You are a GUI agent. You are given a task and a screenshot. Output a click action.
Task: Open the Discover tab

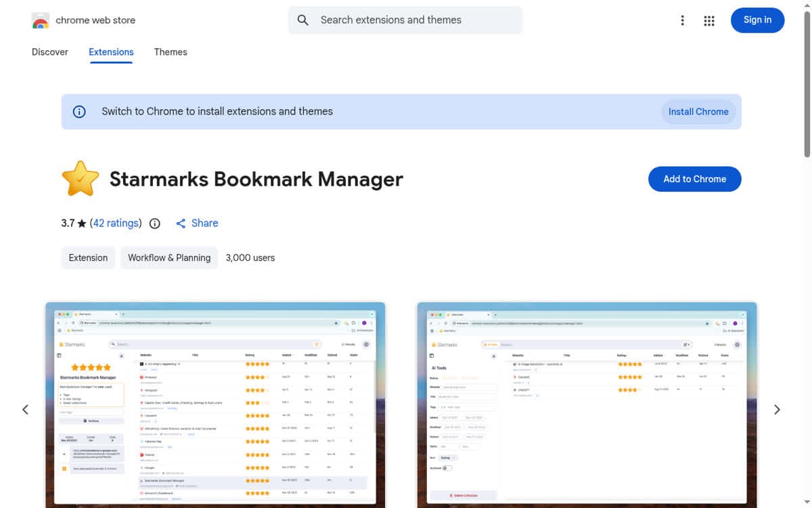point(50,52)
